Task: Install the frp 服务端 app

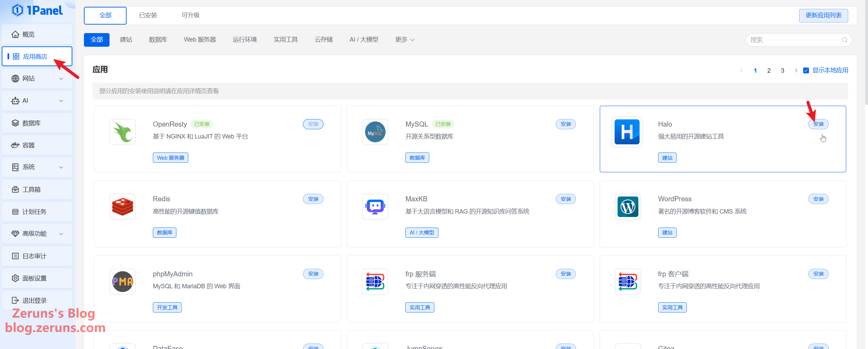Action: coord(566,274)
